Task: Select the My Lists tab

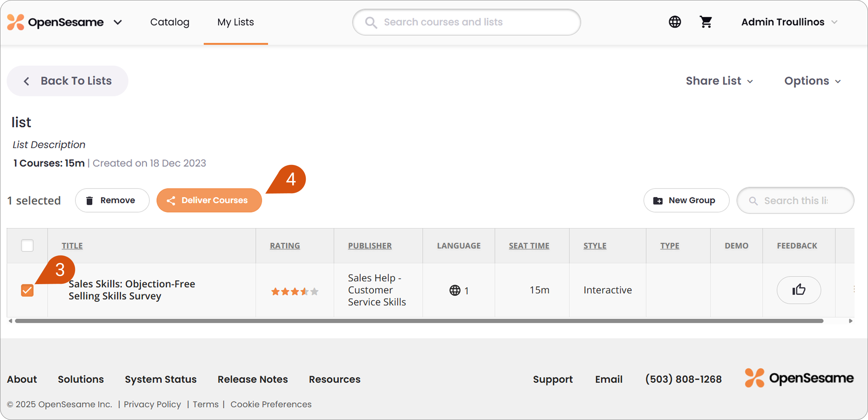Action: pos(236,22)
